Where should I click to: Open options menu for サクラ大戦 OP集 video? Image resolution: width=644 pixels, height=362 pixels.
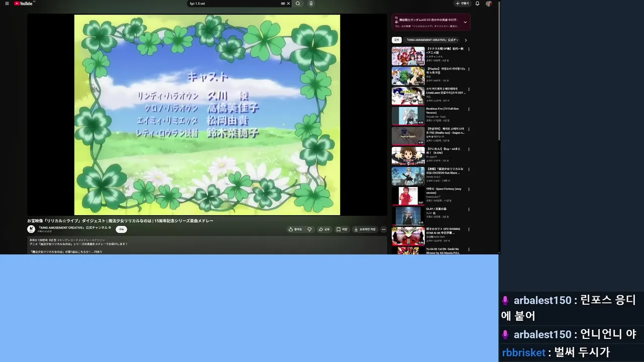click(469, 49)
